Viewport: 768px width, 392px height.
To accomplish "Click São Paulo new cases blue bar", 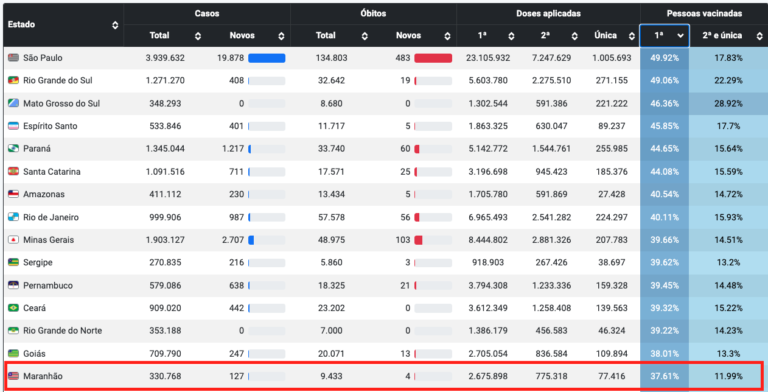I will (x=267, y=58).
